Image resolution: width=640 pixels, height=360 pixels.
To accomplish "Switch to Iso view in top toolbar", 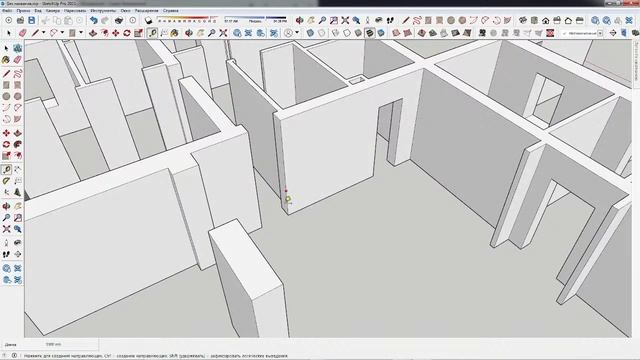I will point(522,20).
